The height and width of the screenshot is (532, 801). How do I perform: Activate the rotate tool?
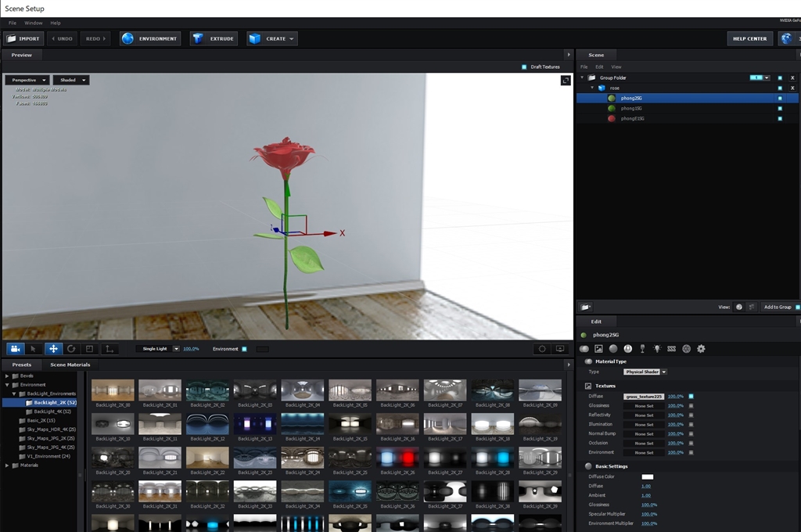[x=71, y=349]
